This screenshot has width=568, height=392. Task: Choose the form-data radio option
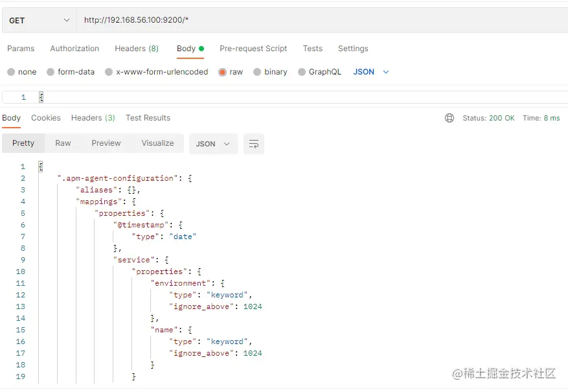[71, 72]
